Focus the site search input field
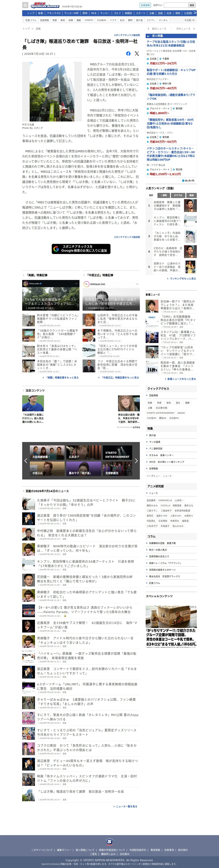The height and width of the screenshot is (868, 219). pos(176,5)
